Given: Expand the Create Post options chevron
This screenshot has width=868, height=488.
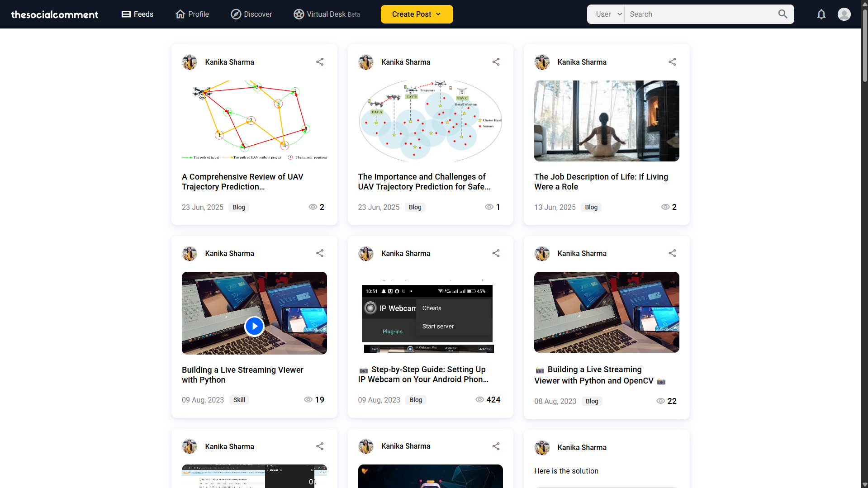Looking at the screenshot, I should tap(438, 14).
